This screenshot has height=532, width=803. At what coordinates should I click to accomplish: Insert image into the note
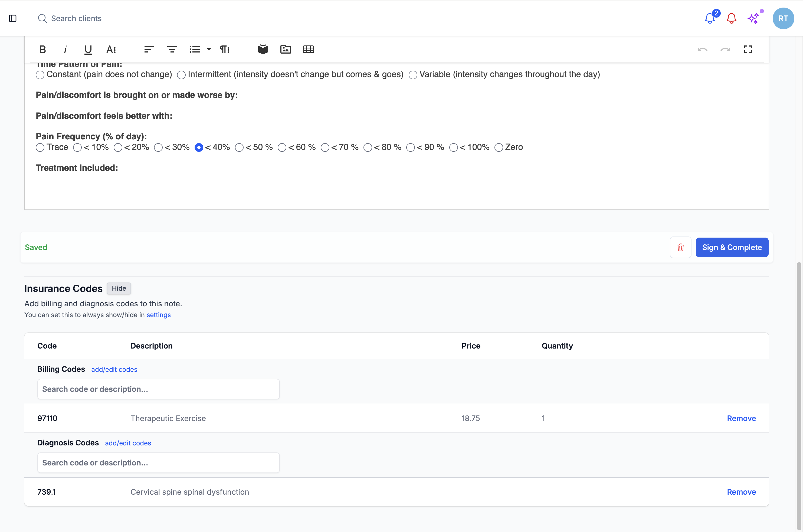click(286, 50)
